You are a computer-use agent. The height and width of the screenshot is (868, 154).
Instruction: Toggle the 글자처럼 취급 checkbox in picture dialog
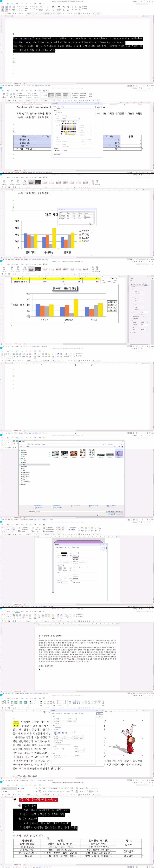coord(53,505)
